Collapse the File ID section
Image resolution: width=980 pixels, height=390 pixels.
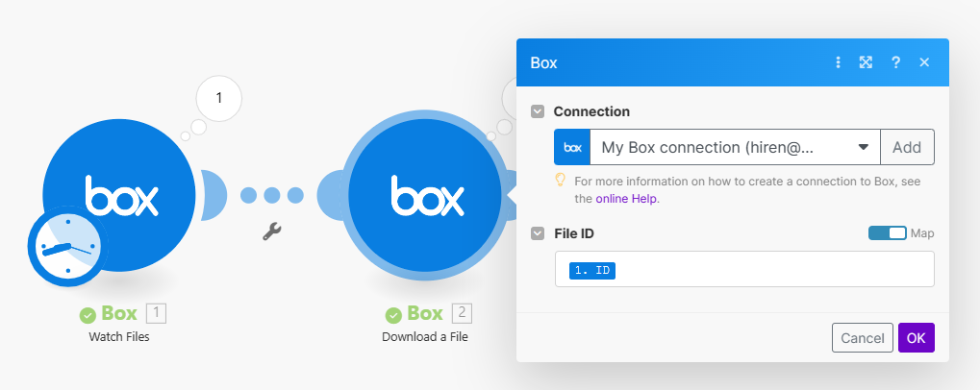pyautogui.click(x=538, y=233)
